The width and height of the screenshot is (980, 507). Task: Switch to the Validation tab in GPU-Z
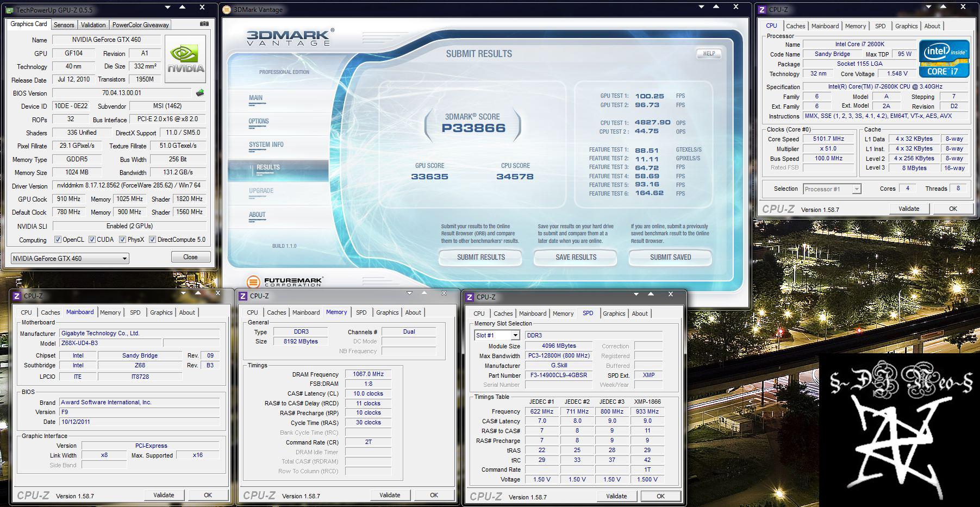coord(93,25)
